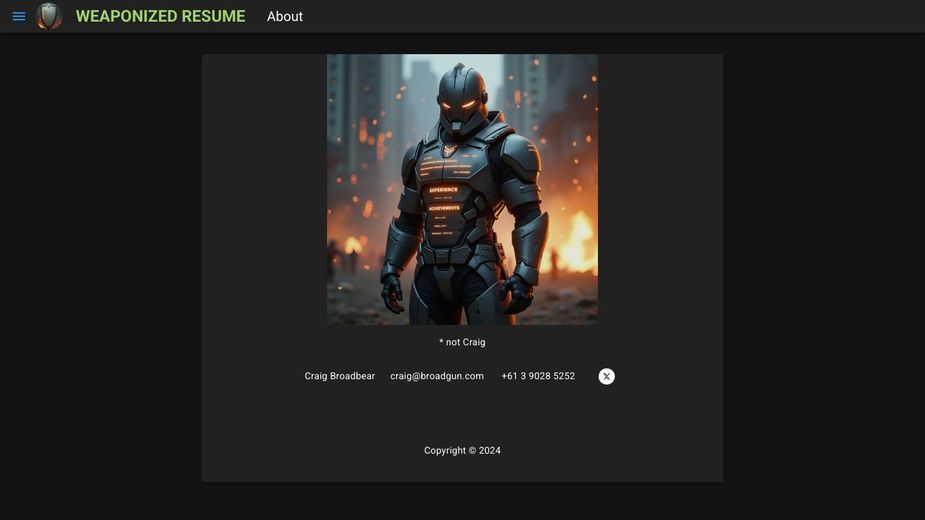The width and height of the screenshot is (925, 520).
Task: Click the armored robot image
Action: coord(462,189)
